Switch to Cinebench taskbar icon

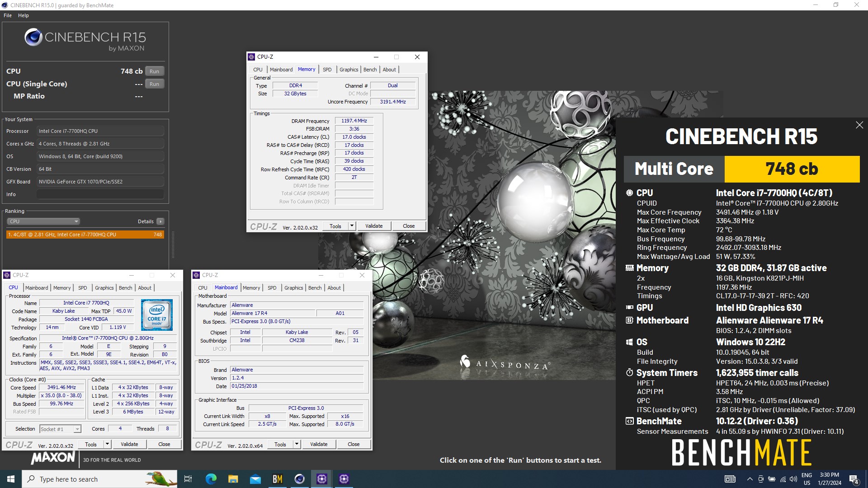[x=299, y=479]
